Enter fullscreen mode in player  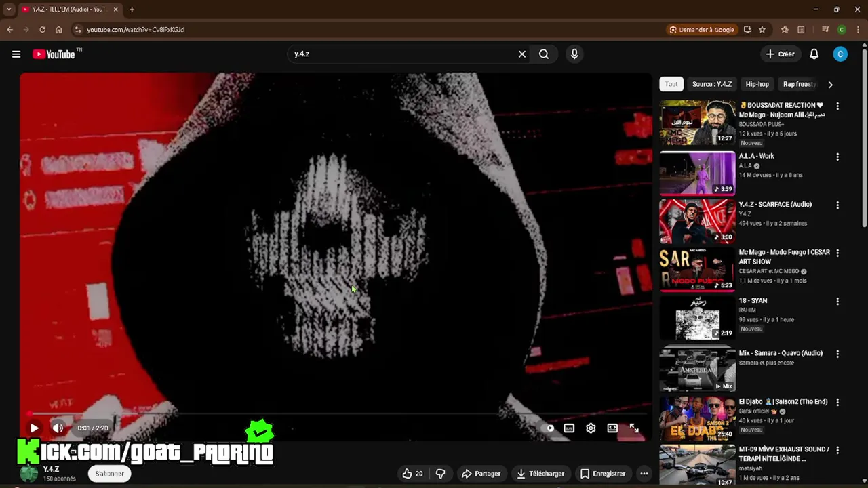tap(634, 428)
